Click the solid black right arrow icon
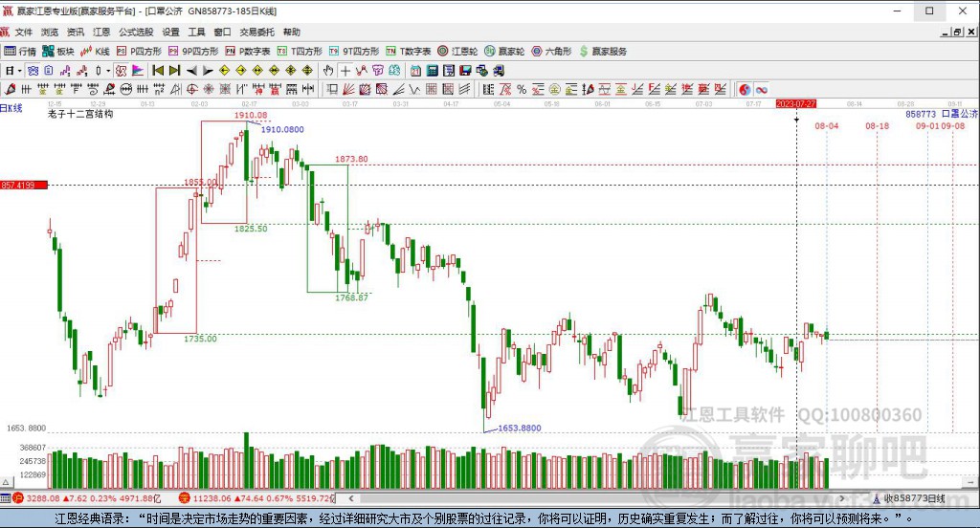Viewport: 980px width, 528px height. click(208, 71)
